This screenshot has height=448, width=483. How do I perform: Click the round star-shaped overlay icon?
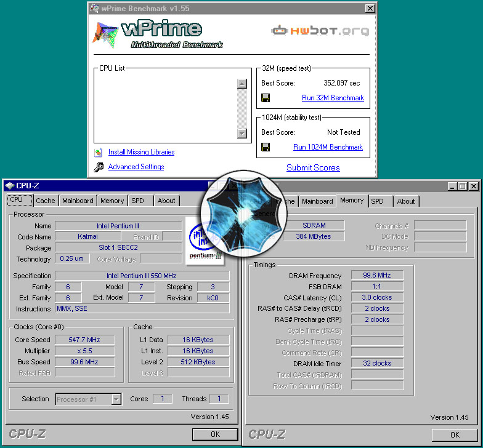[244, 214]
